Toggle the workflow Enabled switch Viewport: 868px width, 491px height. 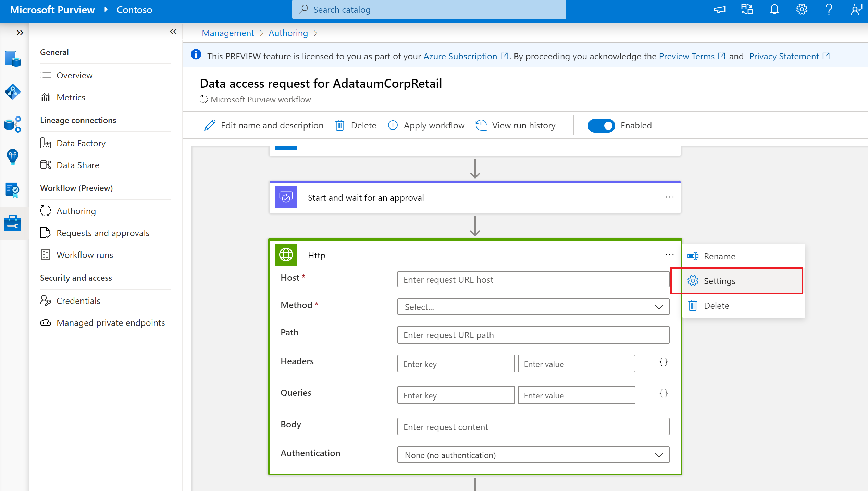[x=600, y=125]
